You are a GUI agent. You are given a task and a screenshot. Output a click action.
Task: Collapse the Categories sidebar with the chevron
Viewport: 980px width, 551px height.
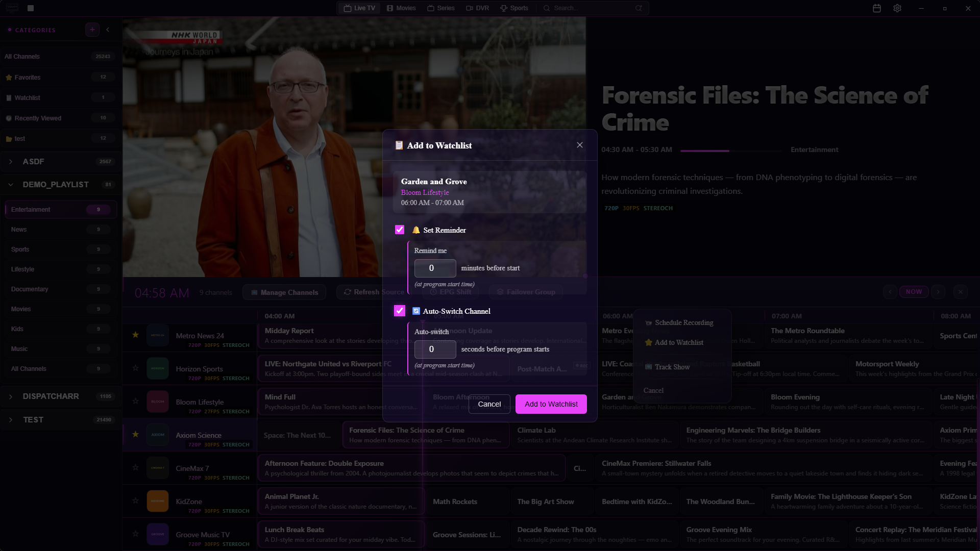coord(108,30)
